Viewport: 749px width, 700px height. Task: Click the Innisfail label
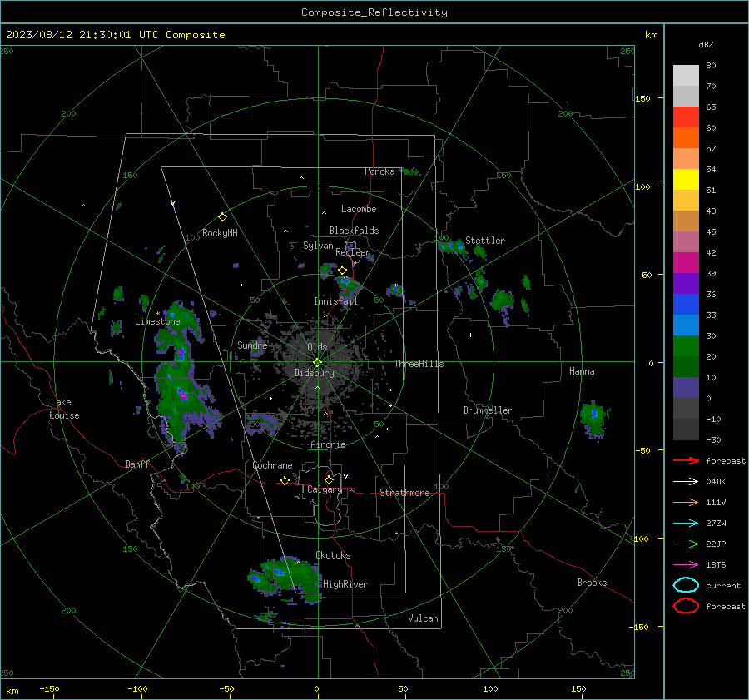(335, 301)
